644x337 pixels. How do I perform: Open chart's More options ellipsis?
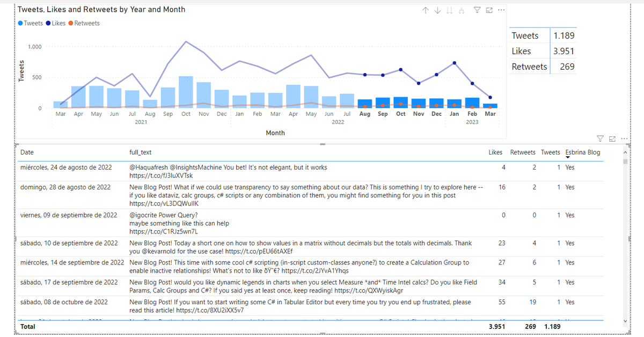[501, 10]
